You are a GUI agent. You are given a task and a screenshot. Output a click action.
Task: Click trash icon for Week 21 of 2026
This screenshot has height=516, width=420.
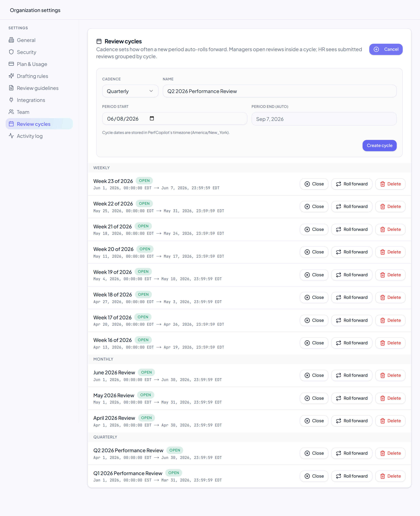(x=382, y=229)
